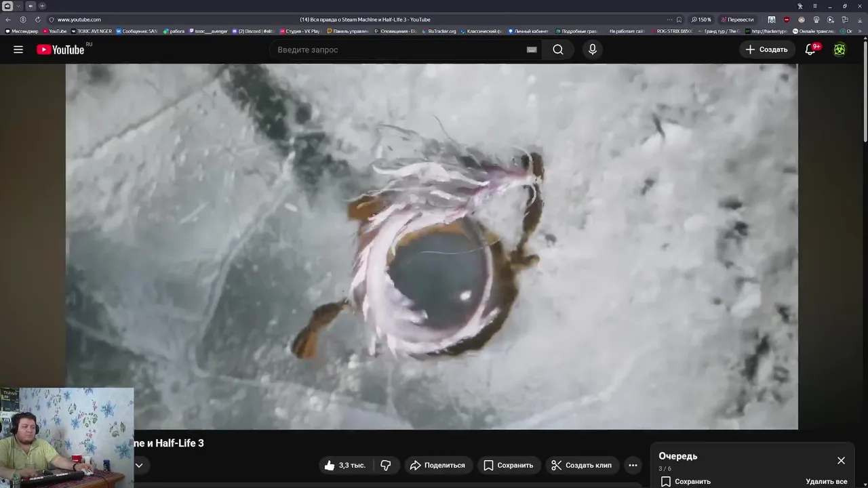Switch to the first active tab

[7, 6]
